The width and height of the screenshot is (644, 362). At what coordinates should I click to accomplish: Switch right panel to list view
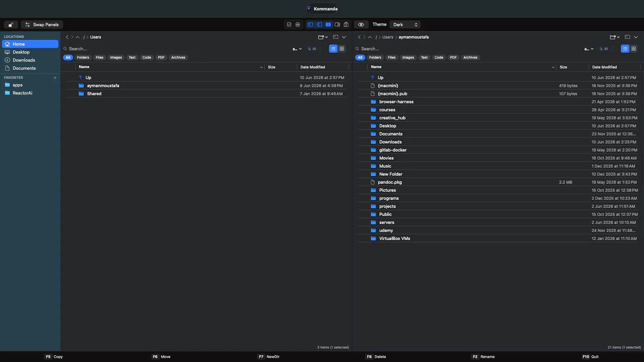(x=625, y=49)
